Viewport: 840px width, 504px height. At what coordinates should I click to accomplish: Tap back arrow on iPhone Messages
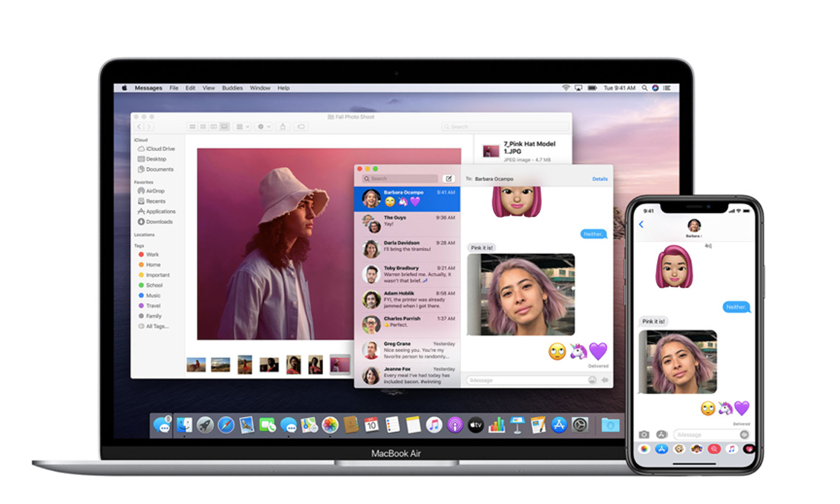tap(641, 225)
